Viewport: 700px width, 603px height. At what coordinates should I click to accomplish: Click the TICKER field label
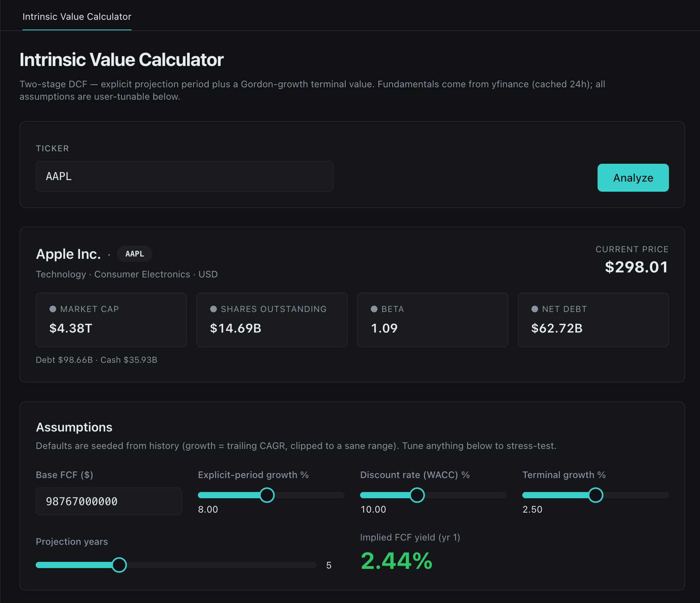[52, 149]
